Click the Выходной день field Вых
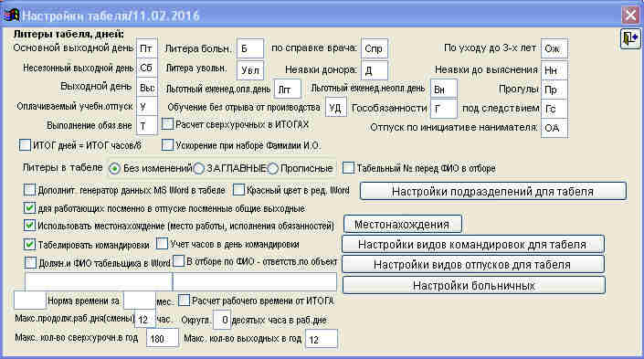This screenshot has width=644, height=359. 147,87
